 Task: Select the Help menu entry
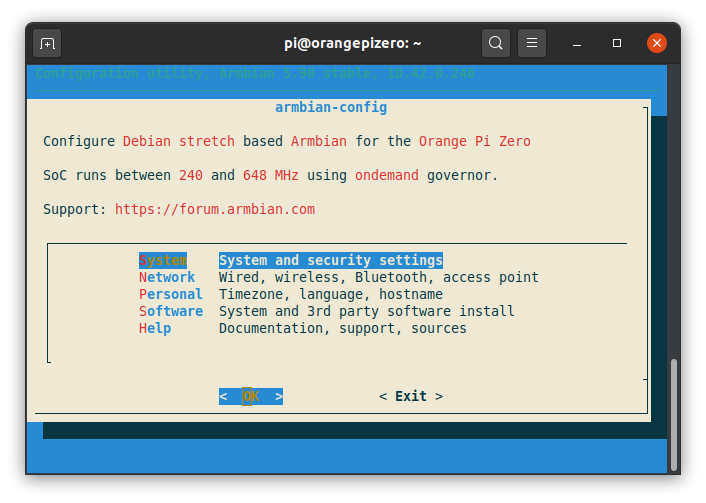pos(155,329)
